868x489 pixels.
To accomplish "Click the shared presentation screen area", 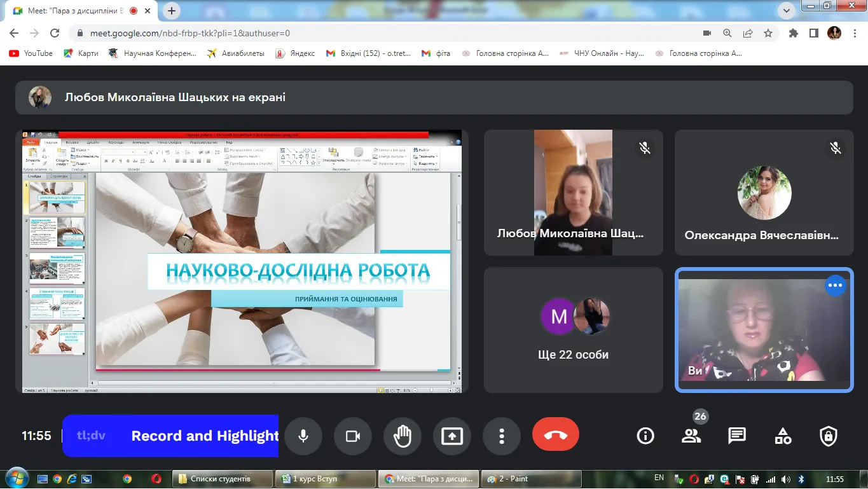I will pos(242,261).
